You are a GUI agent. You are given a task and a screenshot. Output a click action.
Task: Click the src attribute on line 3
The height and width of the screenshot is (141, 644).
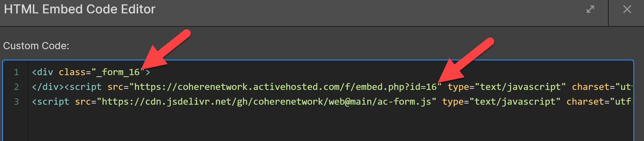click(83, 102)
